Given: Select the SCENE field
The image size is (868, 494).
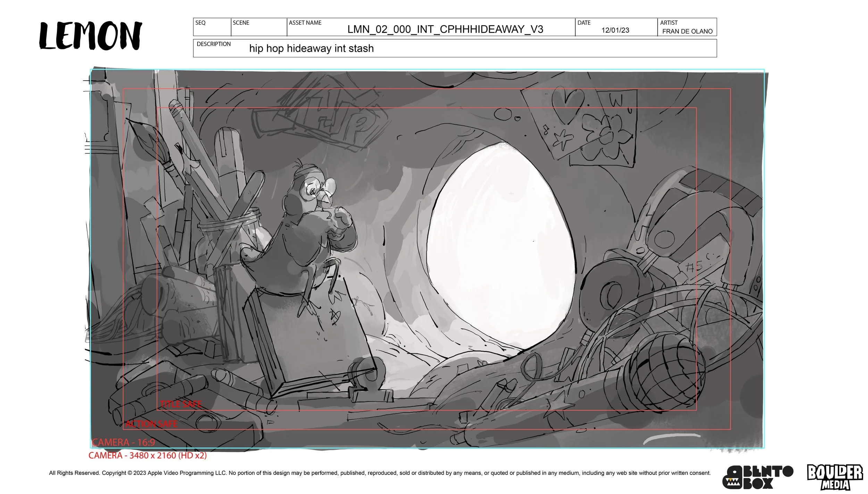Looking at the screenshot, I should [x=259, y=27].
